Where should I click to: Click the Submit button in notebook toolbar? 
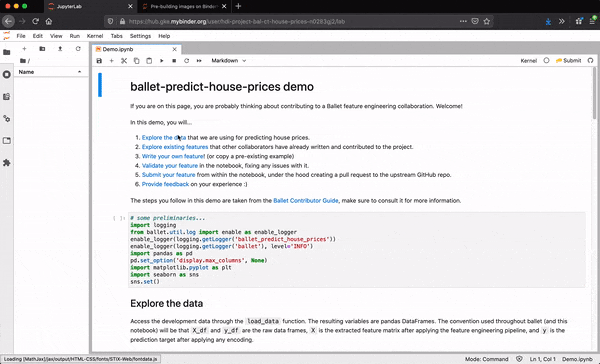pyautogui.click(x=568, y=60)
